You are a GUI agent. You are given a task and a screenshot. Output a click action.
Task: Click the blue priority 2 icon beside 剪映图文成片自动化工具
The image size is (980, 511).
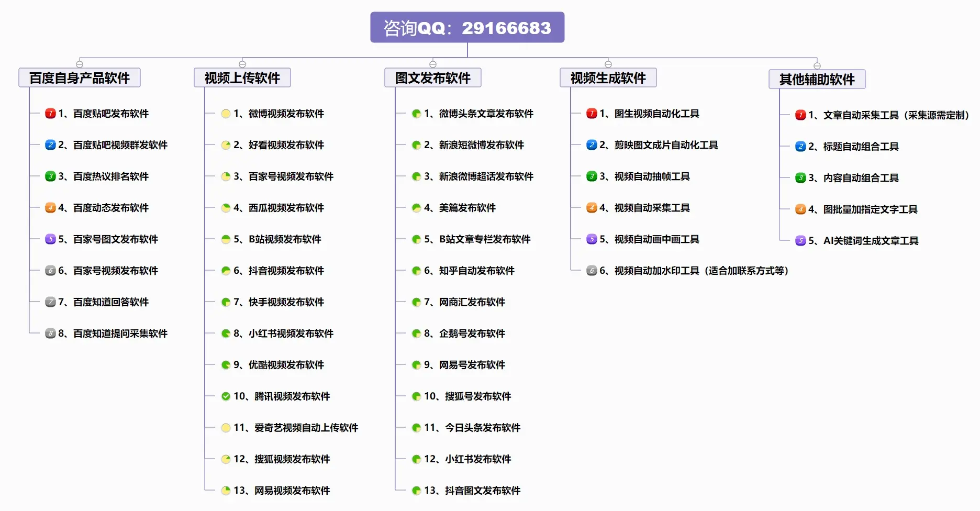click(x=592, y=145)
